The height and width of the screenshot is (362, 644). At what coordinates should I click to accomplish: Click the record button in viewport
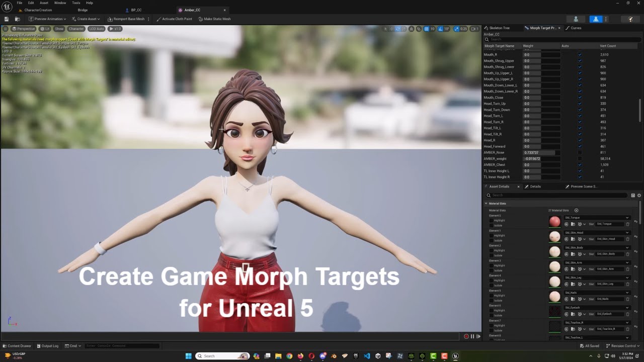tap(466, 336)
